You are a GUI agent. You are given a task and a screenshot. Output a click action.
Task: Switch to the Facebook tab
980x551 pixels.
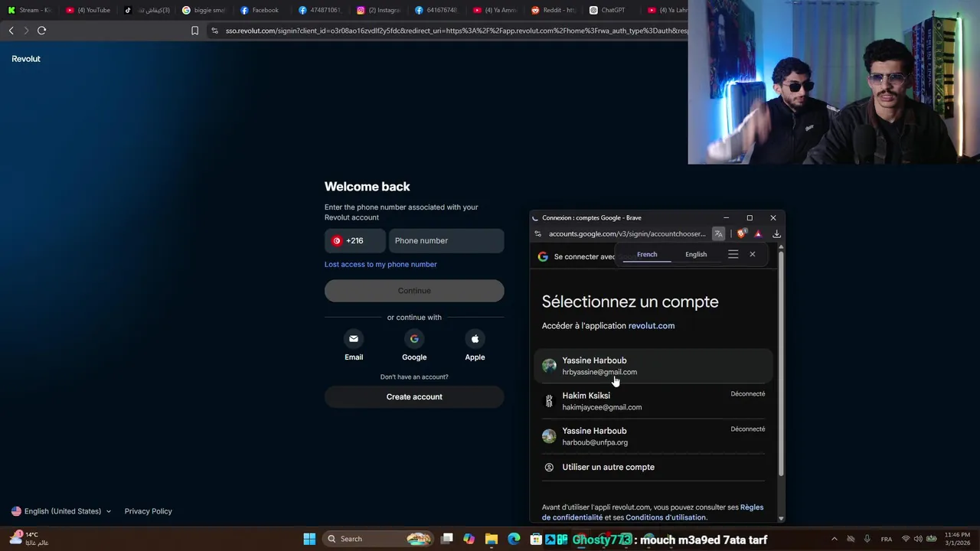pos(260,10)
